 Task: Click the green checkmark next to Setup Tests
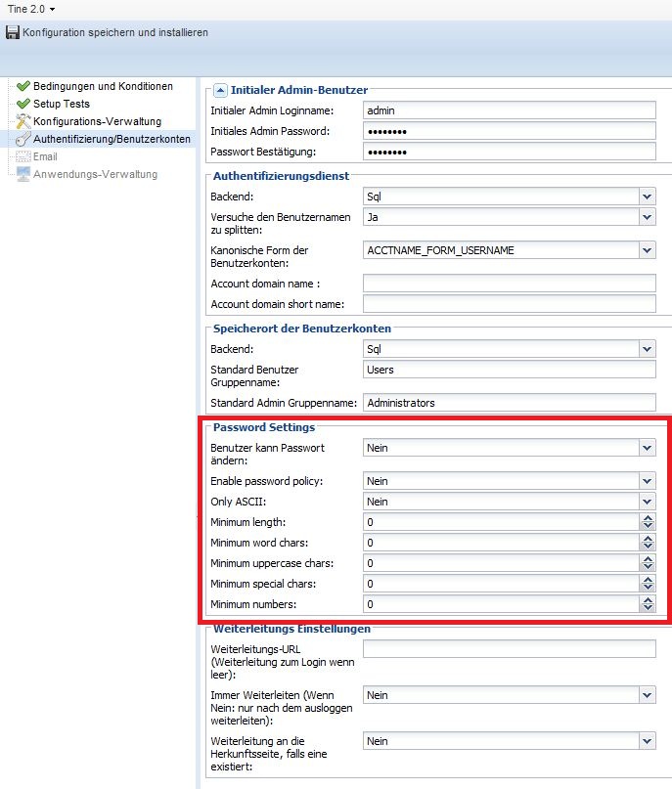point(24,104)
